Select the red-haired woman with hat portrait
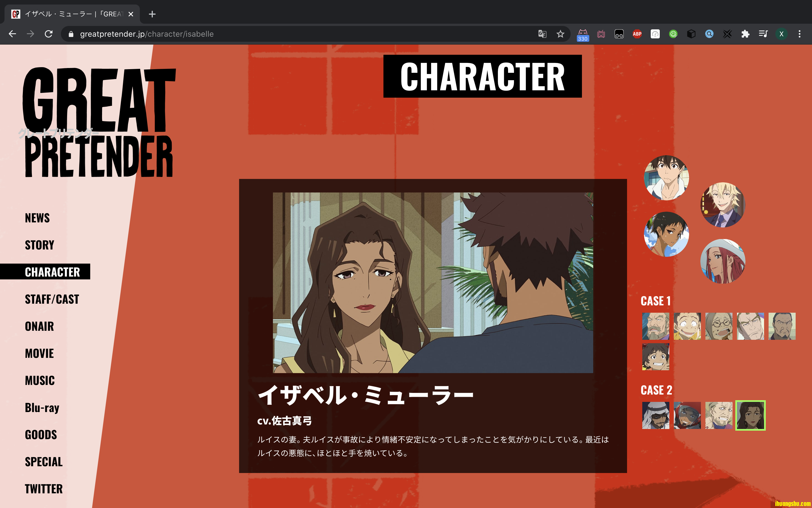 723,261
